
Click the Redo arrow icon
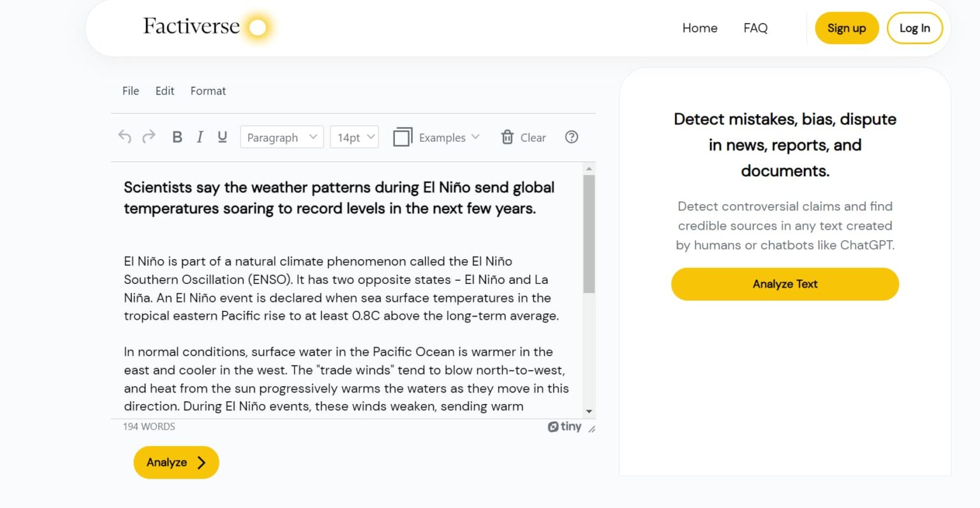(149, 137)
